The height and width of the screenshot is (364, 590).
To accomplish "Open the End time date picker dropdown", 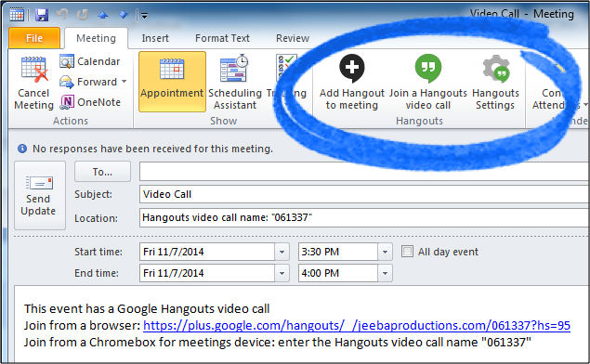I will click(x=282, y=273).
